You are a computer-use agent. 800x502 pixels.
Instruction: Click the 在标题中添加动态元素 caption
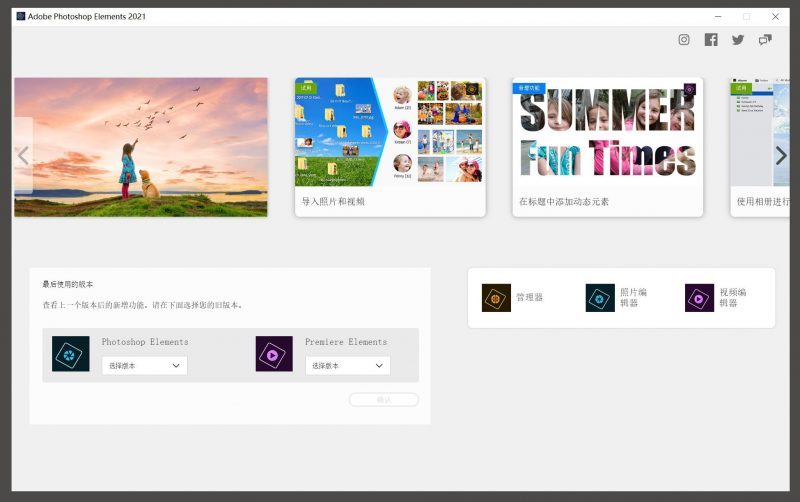tap(564, 202)
